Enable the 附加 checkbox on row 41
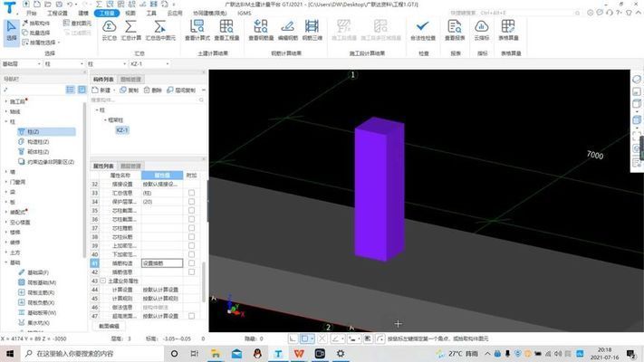This screenshot has width=644, height=362. [x=191, y=263]
